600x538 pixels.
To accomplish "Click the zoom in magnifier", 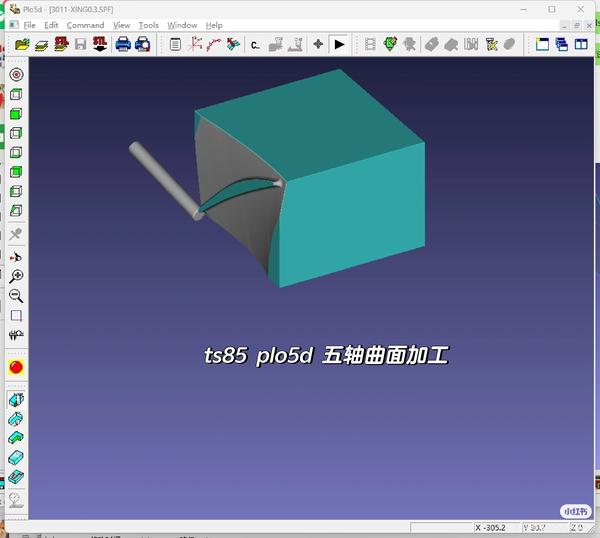I will pos(16,276).
